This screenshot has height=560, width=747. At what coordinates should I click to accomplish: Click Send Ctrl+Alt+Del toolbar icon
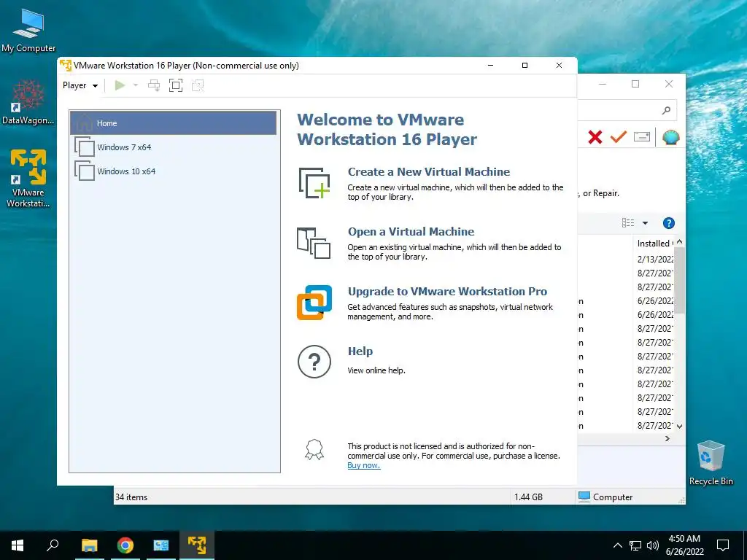[154, 85]
